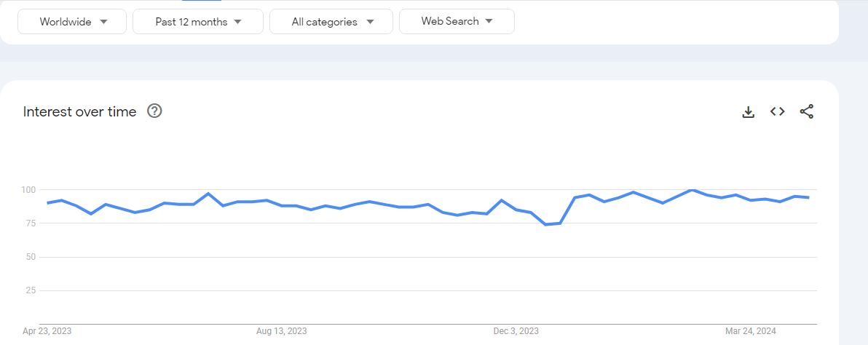Click the arrow beside Web Search
The width and height of the screenshot is (868, 345).
489,22
